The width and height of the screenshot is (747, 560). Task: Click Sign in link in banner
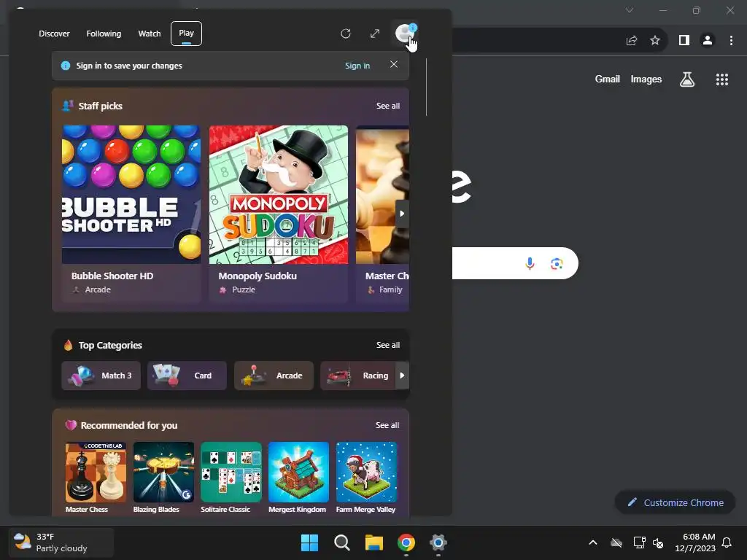tap(357, 66)
